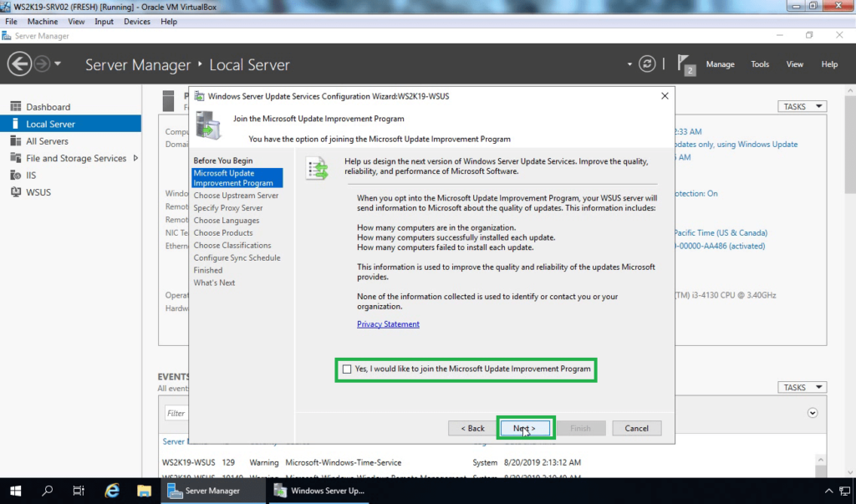Open File Explorer from the taskbar
856x504 pixels.
click(144, 491)
